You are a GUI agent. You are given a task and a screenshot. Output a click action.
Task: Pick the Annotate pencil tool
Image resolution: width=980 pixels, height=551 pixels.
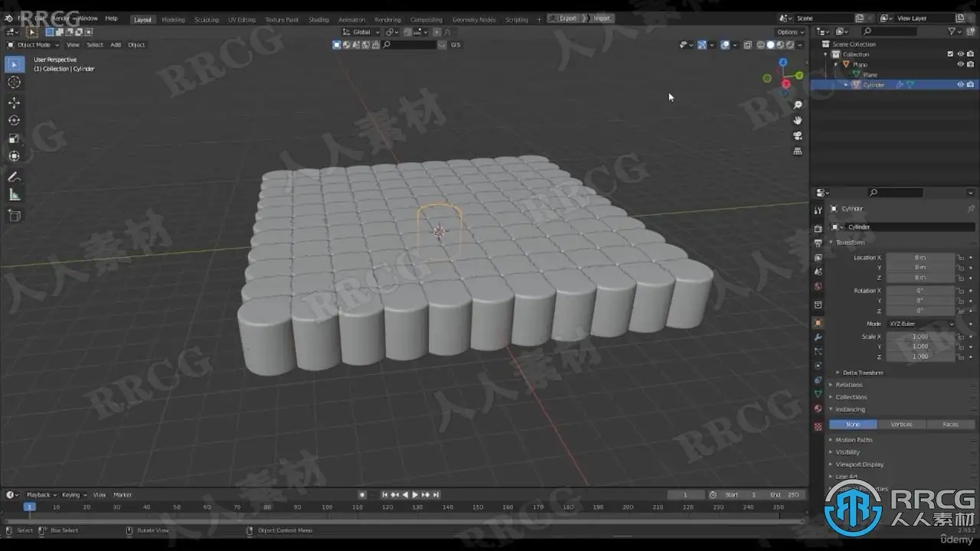[14, 177]
